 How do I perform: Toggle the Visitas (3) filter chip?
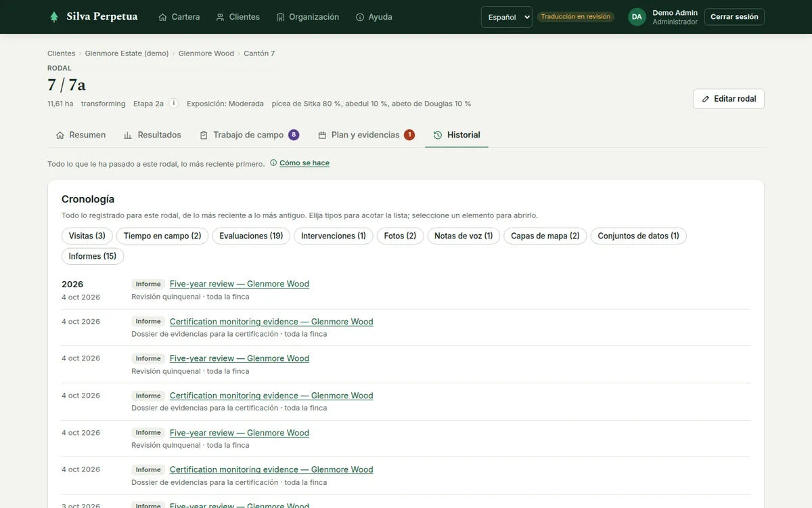[x=87, y=236]
